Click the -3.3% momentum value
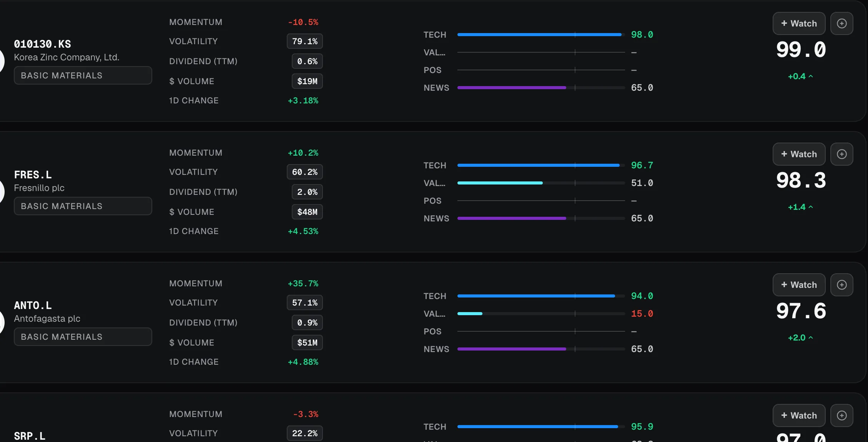This screenshot has width=868, height=442. [306, 414]
